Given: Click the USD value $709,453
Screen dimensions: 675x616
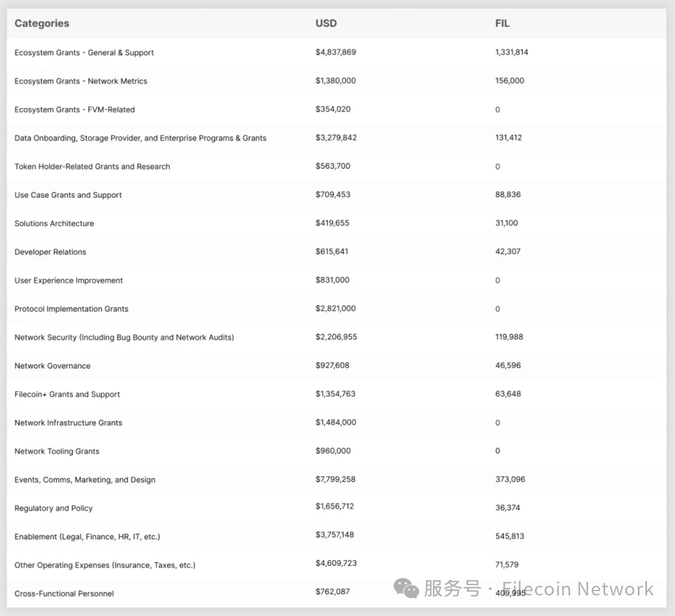Looking at the screenshot, I should pos(333,195).
